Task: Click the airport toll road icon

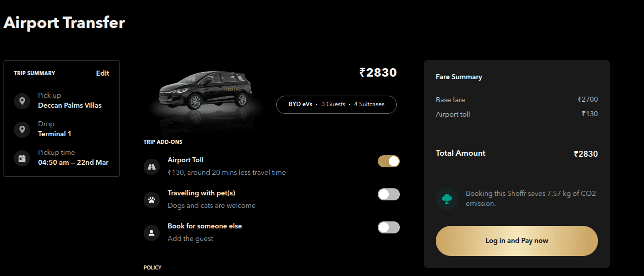Action: (152, 167)
